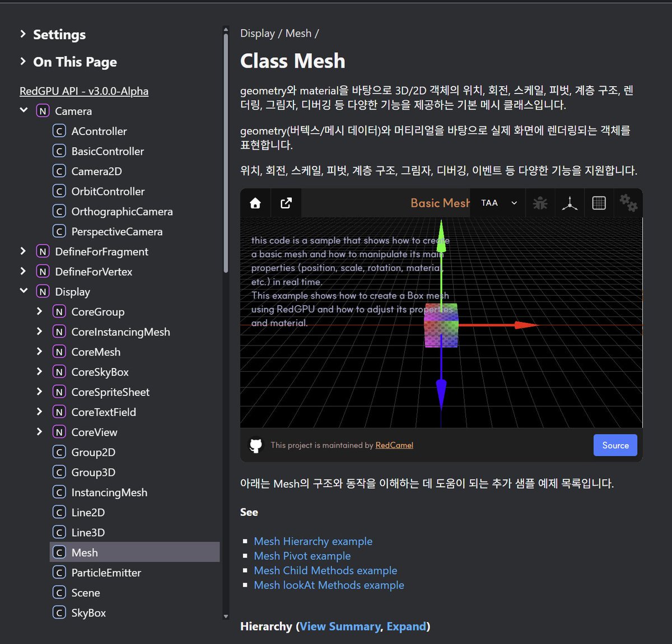Click View Summary in Hierarchy heading

[x=340, y=627]
